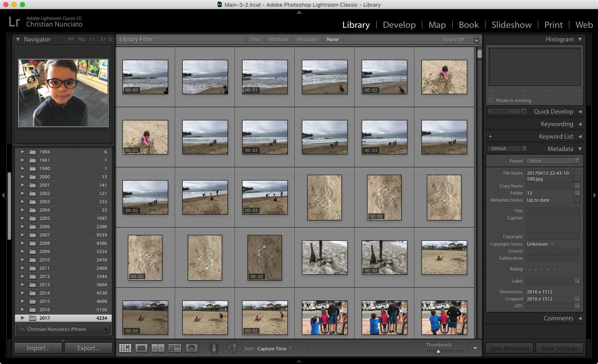Open Compare view (XY) icon
This screenshot has height=364, width=598.
point(158,348)
